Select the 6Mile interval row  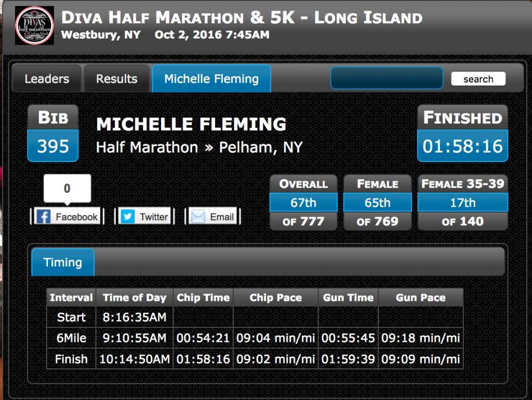[255, 338]
